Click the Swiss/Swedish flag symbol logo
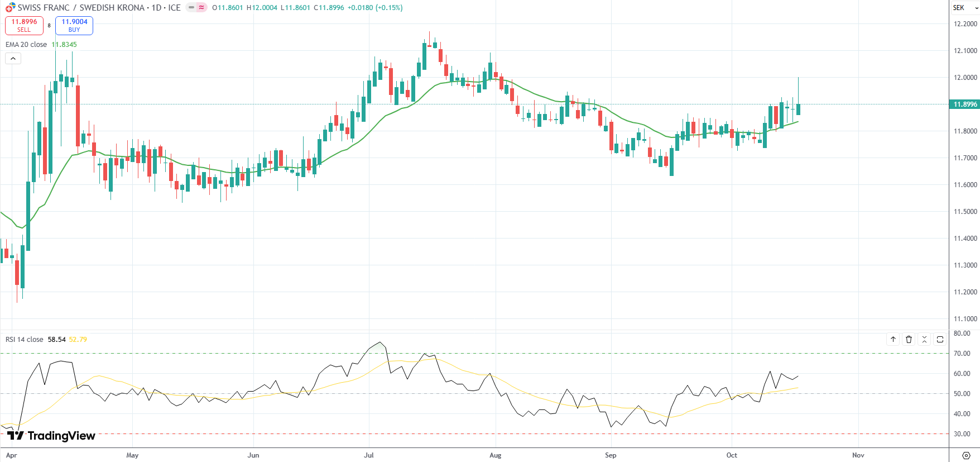 pos(10,8)
